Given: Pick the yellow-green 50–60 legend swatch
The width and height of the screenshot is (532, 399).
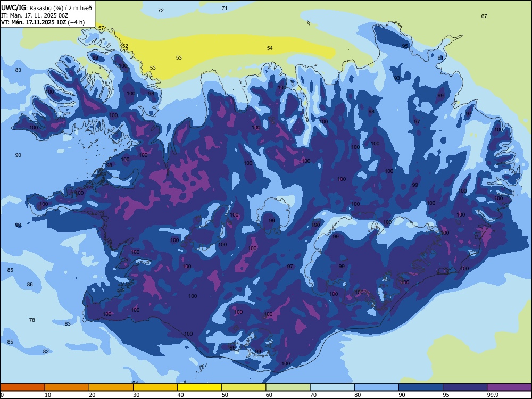Looking at the screenshot, I should pos(244,387).
